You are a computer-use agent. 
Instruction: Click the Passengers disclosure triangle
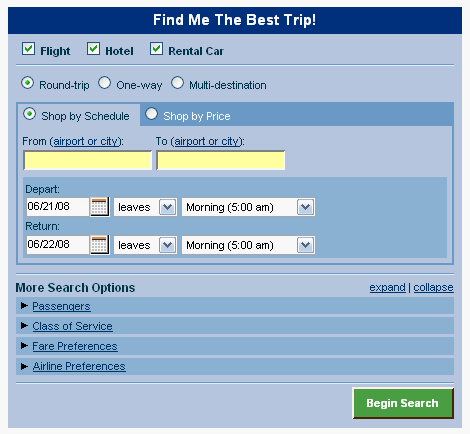pos(24,306)
